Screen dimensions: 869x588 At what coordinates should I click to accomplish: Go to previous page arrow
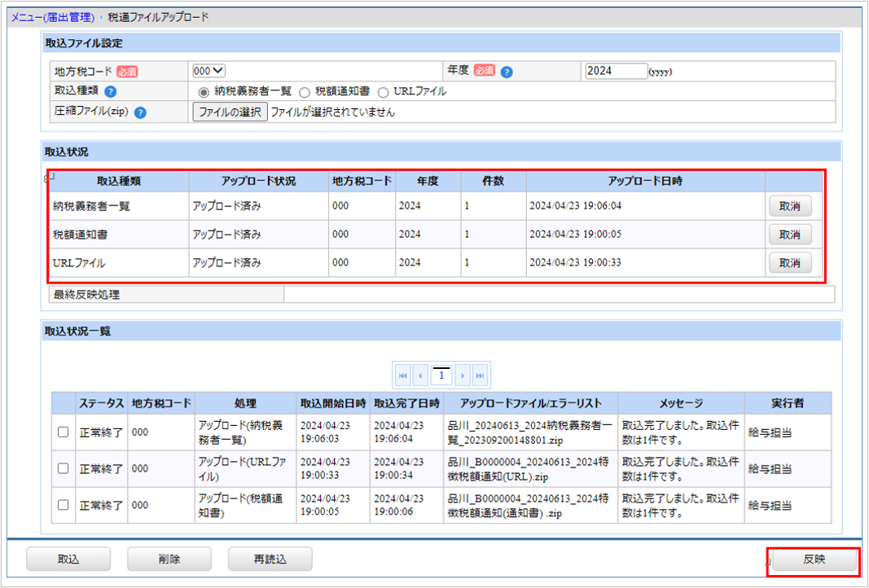420,375
